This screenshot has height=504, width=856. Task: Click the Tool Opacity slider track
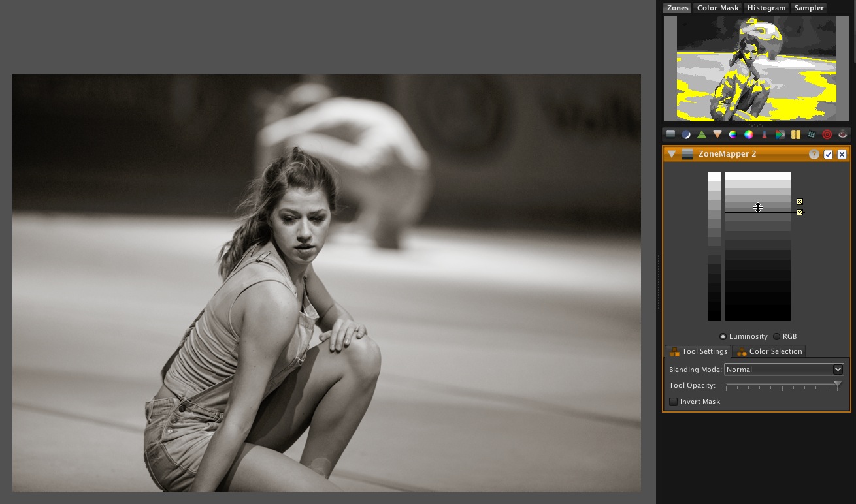pos(782,386)
